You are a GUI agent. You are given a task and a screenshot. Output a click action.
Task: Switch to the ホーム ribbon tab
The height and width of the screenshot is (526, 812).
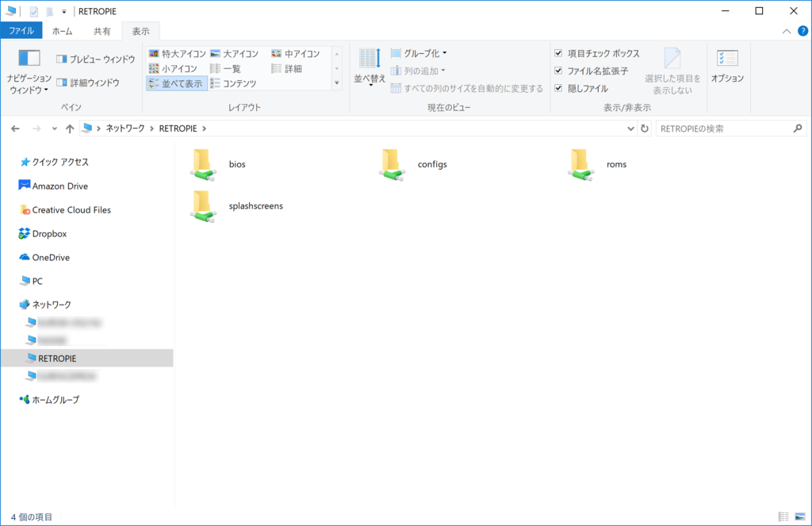pos(60,30)
